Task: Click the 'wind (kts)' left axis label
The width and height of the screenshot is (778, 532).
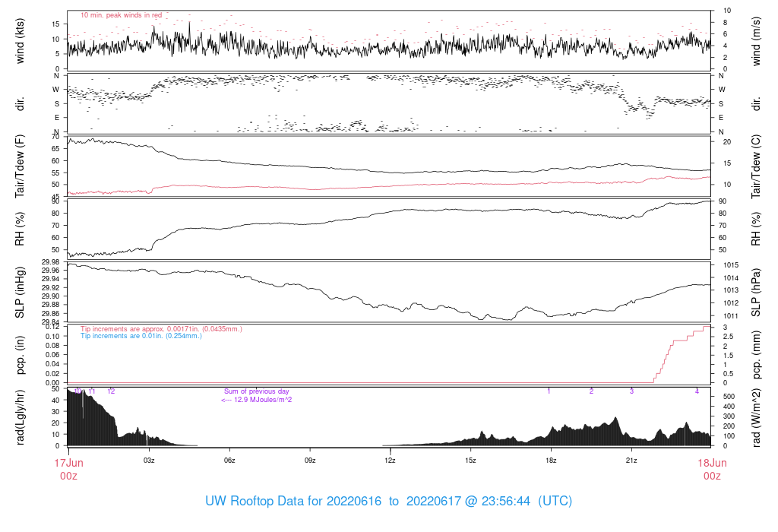Action: [20, 41]
